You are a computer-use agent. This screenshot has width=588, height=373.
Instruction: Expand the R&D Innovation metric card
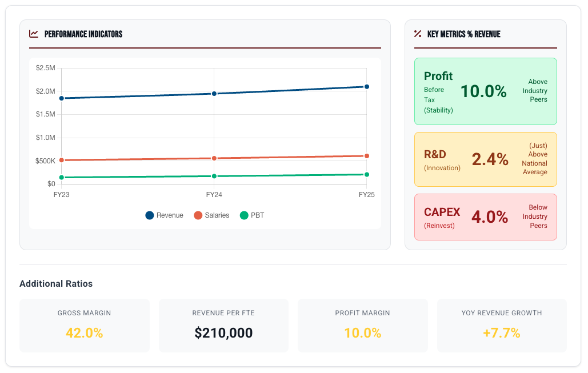coord(485,159)
